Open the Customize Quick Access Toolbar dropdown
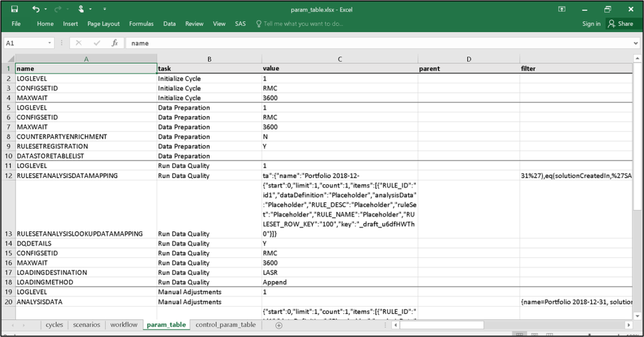 (104, 9)
